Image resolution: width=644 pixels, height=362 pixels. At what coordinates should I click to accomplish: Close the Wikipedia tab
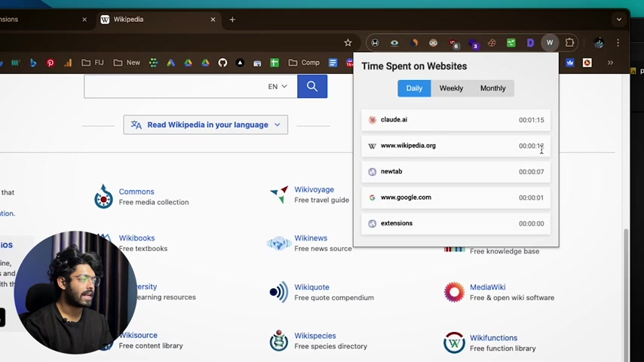213,20
